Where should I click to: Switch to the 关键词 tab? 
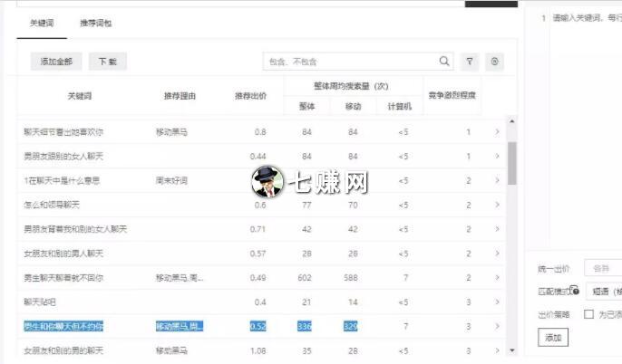(x=42, y=23)
